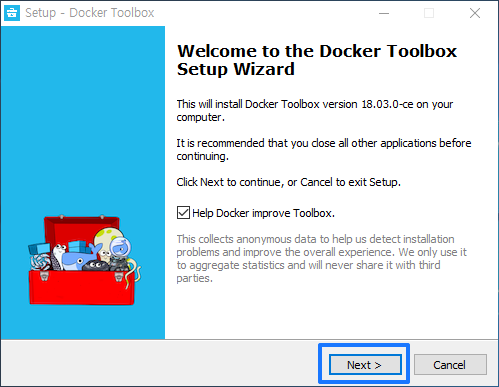
Task: Click the blue whale in the toolbox illustration
Action: pos(78,258)
